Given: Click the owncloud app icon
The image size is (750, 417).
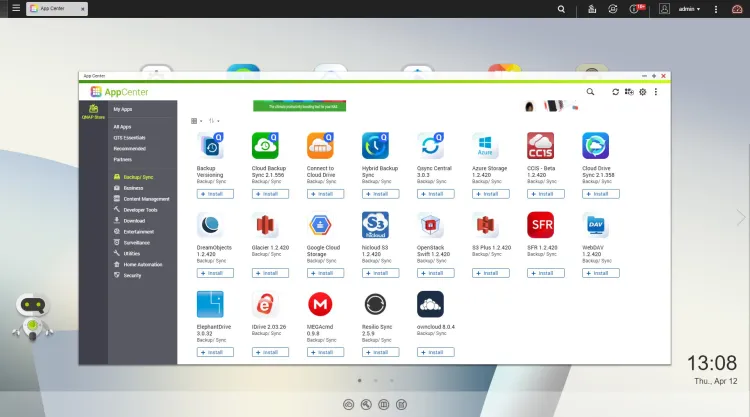Looking at the screenshot, I should point(430,305).
